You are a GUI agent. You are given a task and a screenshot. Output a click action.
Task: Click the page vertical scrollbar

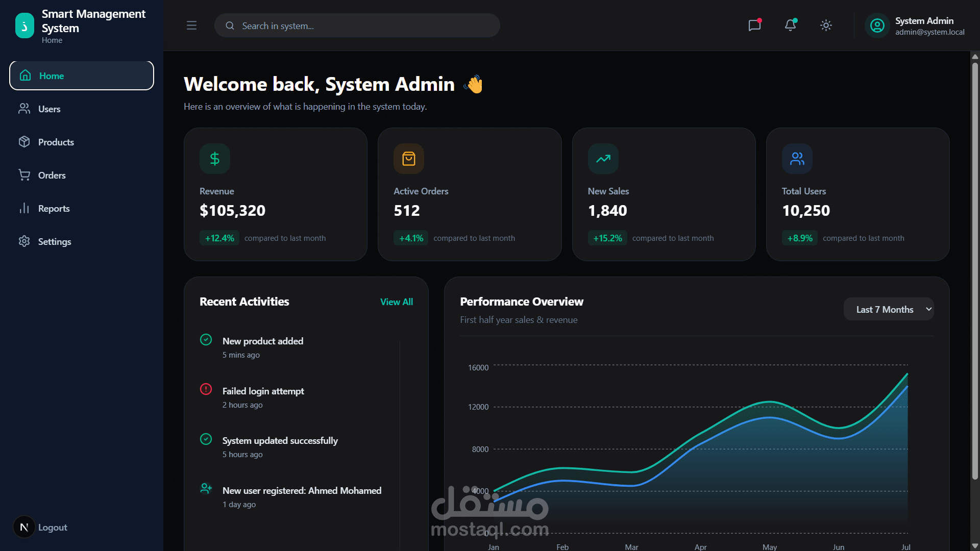pyautogui.click(x=975, y=270)
